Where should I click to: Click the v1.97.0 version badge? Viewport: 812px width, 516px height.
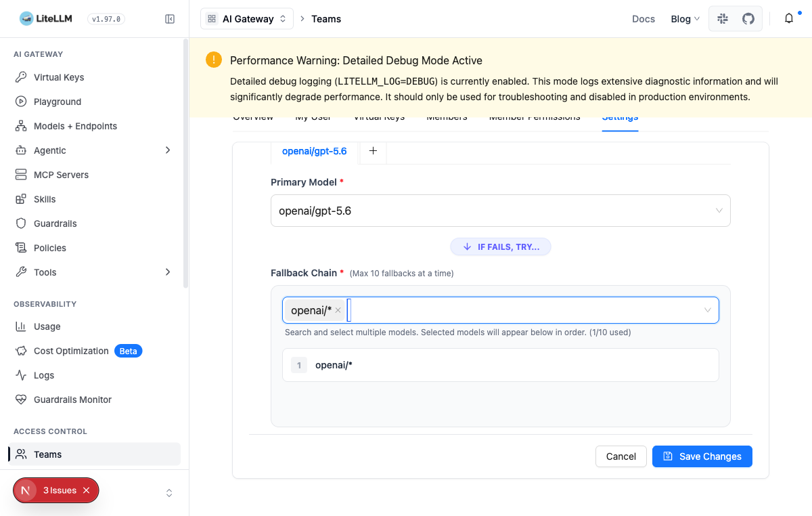106,19
